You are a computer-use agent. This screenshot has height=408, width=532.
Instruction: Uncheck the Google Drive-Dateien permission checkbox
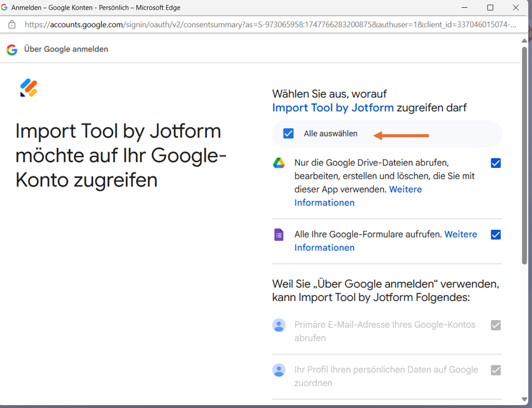tap(496, 163)
